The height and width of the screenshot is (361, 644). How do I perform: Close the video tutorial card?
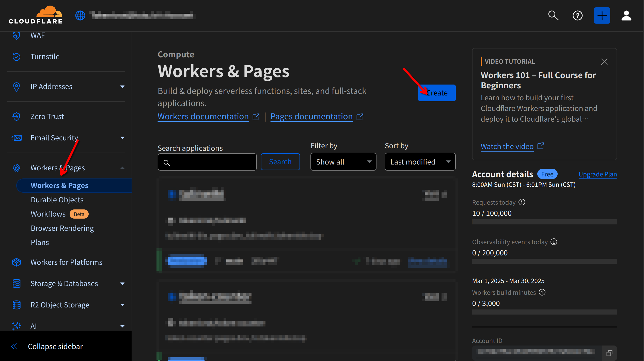[604, 62]
